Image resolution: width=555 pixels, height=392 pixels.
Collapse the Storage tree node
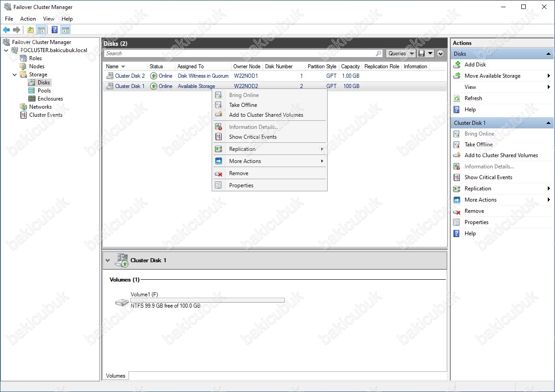(14, 75)
